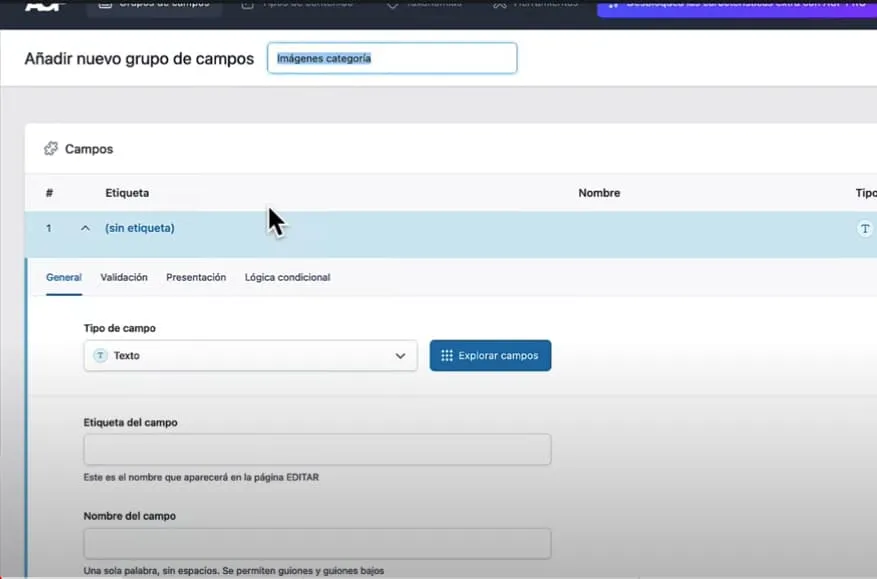Go to the Presentación tab
Screen dimensions: 877x579
pos(196,277)
